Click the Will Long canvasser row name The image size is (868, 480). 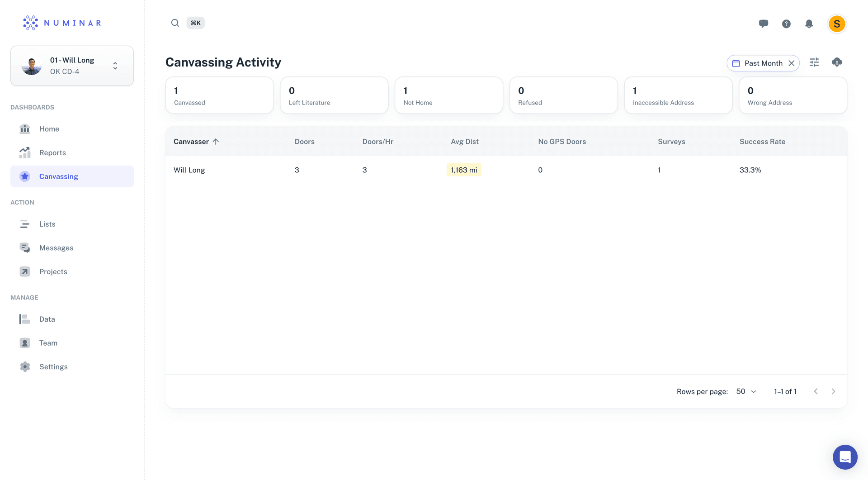coord(189,170)
